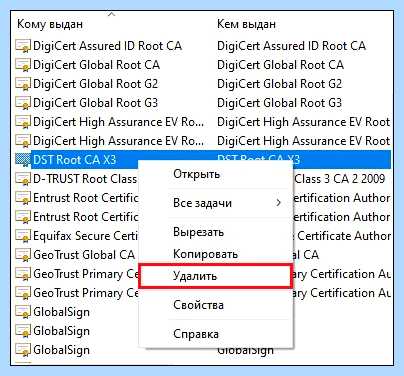
Task: Select DigiCert Global Root G2 in the Кому выдан column
Action: (95, 84)
